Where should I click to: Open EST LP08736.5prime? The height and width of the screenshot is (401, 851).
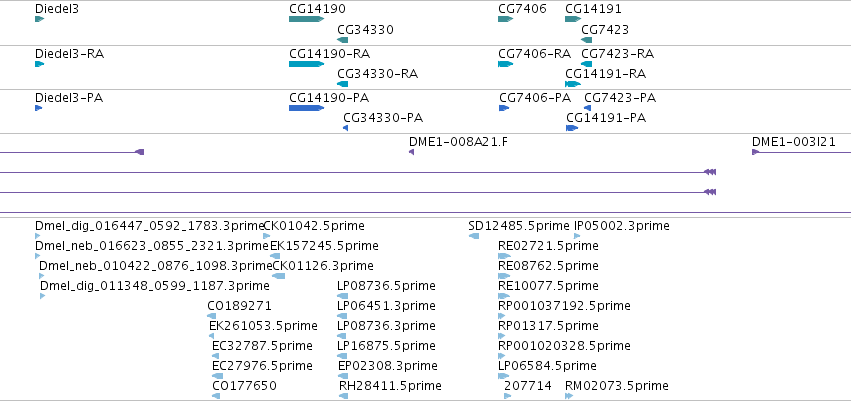(x=386, y=286)
